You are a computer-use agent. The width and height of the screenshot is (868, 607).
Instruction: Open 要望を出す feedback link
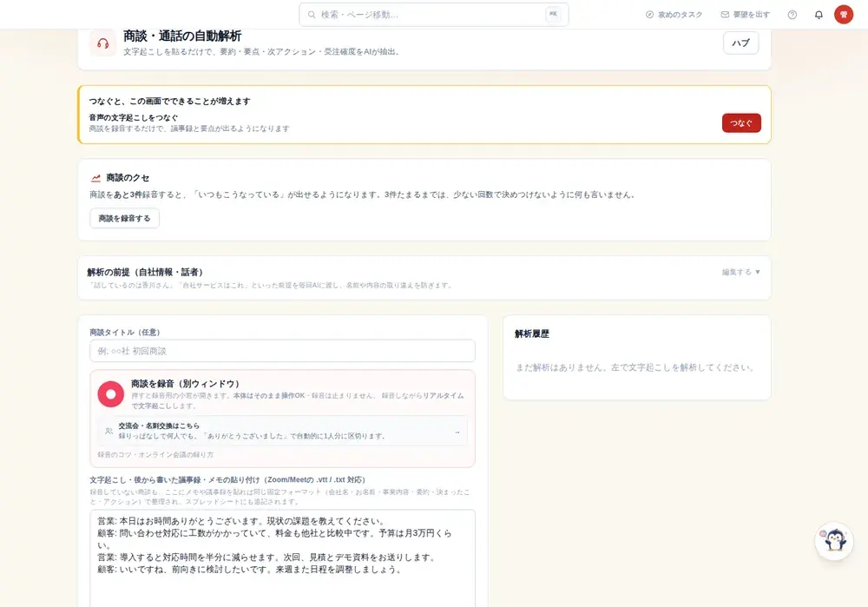(x=745, y=15)
